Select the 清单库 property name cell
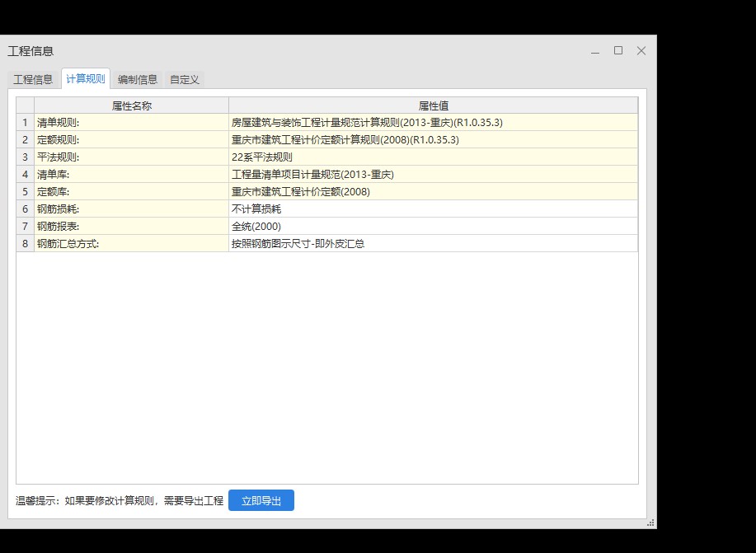756x553 pixels. point(132,175)
